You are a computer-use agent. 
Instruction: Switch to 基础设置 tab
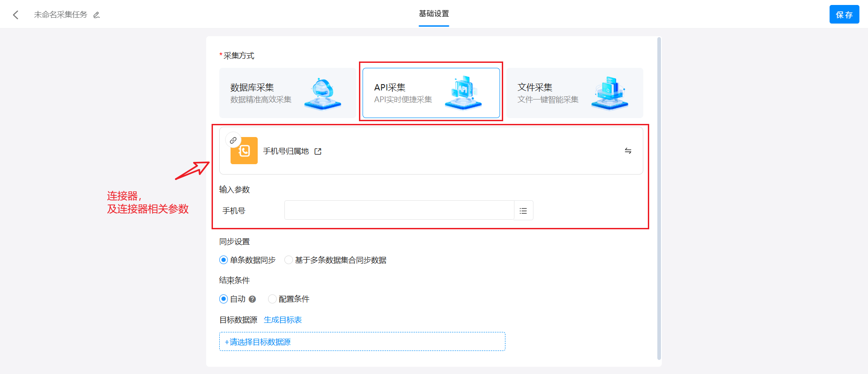click(x=434, y=14)
